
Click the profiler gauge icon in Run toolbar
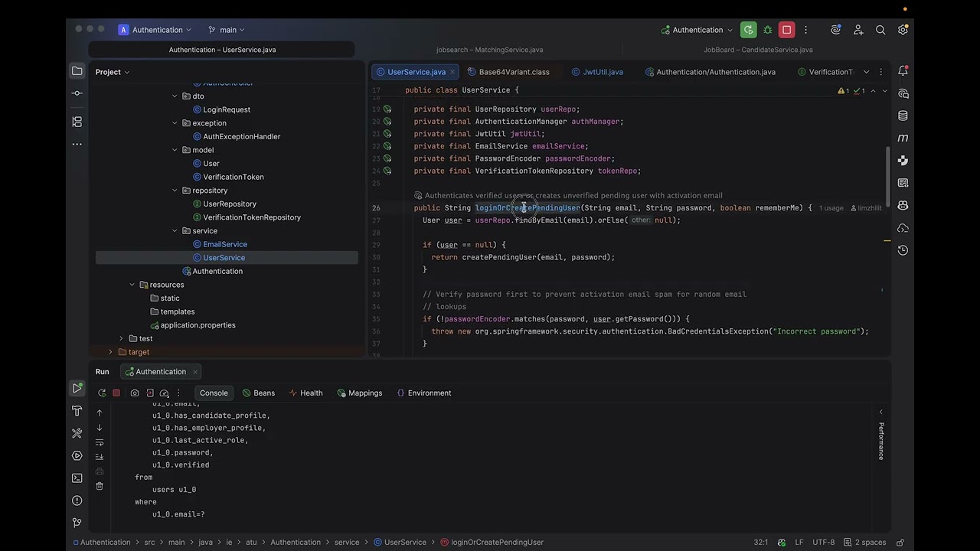click(x=164, y=393)
